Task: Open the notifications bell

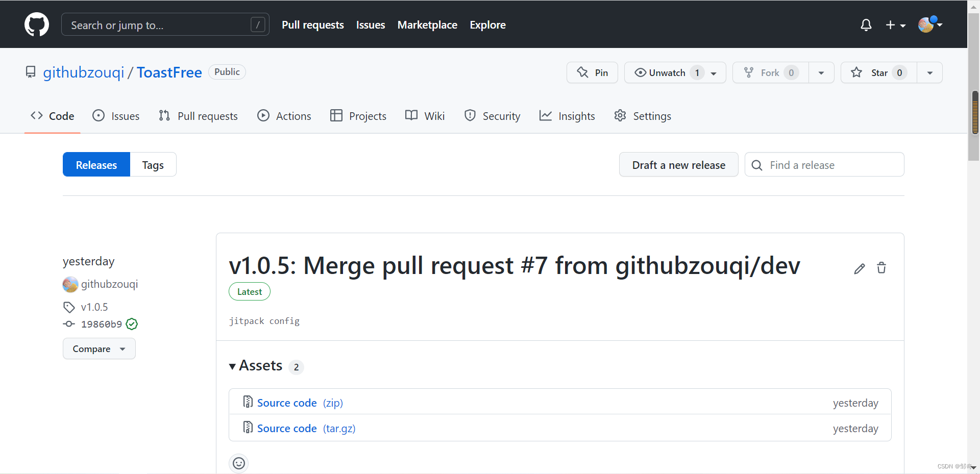Action: [866, 25]
